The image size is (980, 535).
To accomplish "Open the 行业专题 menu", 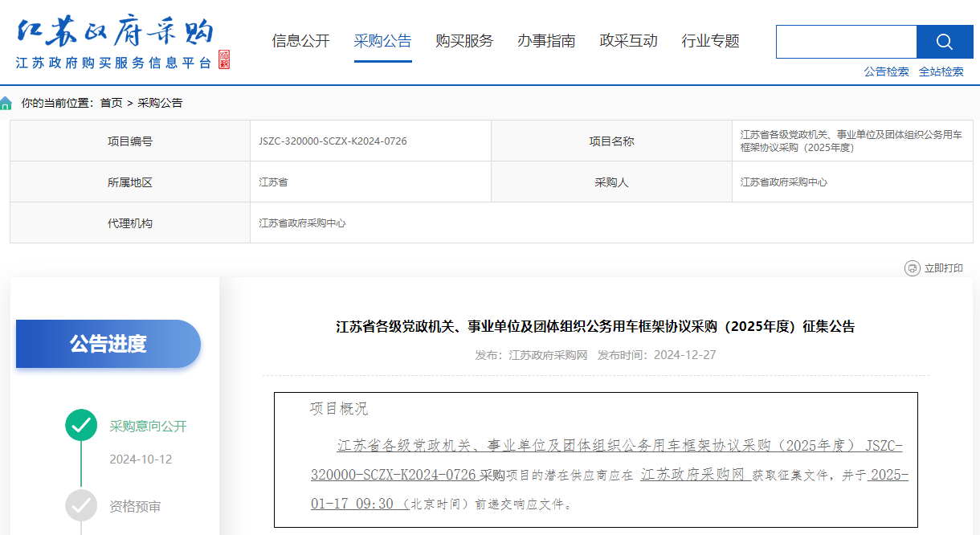I will tap(710, 41).
